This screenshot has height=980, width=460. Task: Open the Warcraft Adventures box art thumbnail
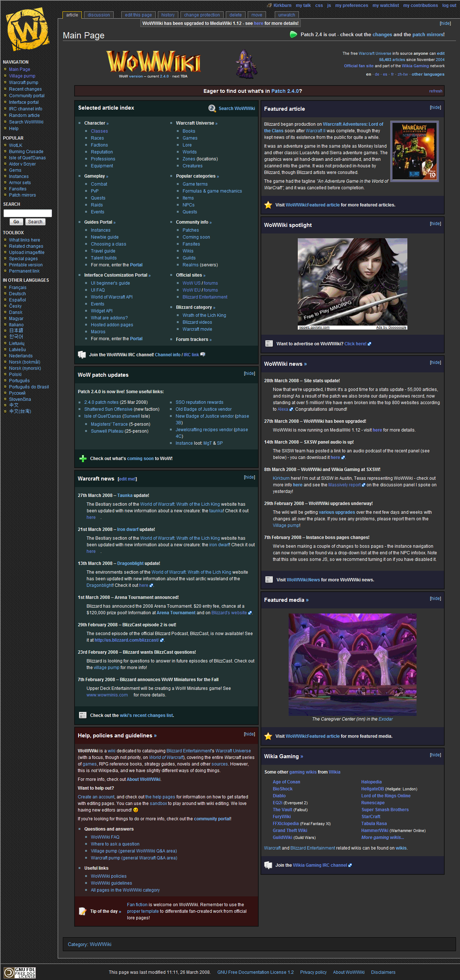point(415,151)
